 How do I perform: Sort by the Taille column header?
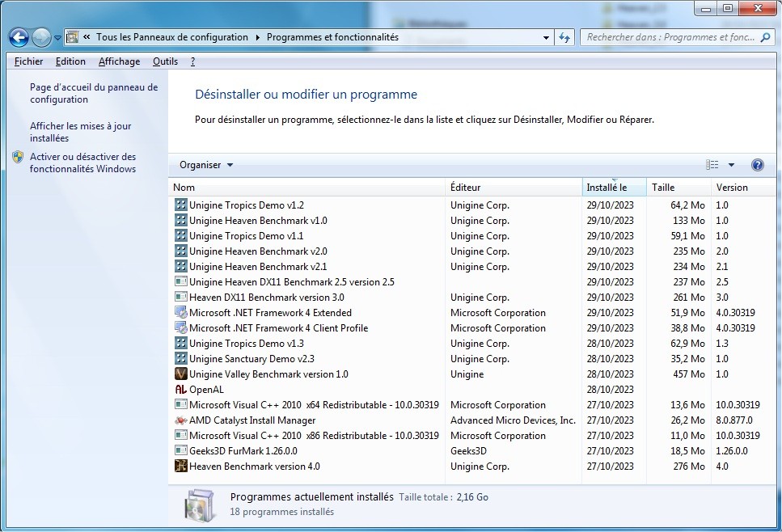click(678, 188)
